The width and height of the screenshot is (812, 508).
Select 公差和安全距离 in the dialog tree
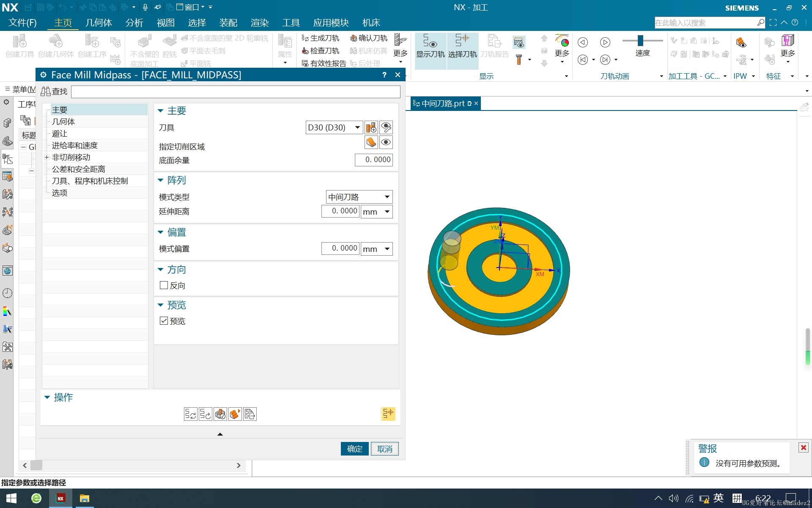click(79, 169)
